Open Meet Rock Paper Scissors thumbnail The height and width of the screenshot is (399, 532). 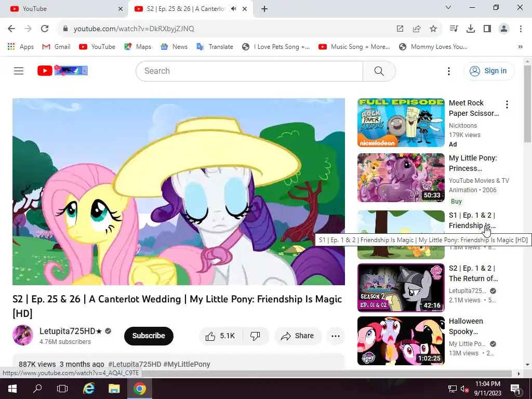401,123
